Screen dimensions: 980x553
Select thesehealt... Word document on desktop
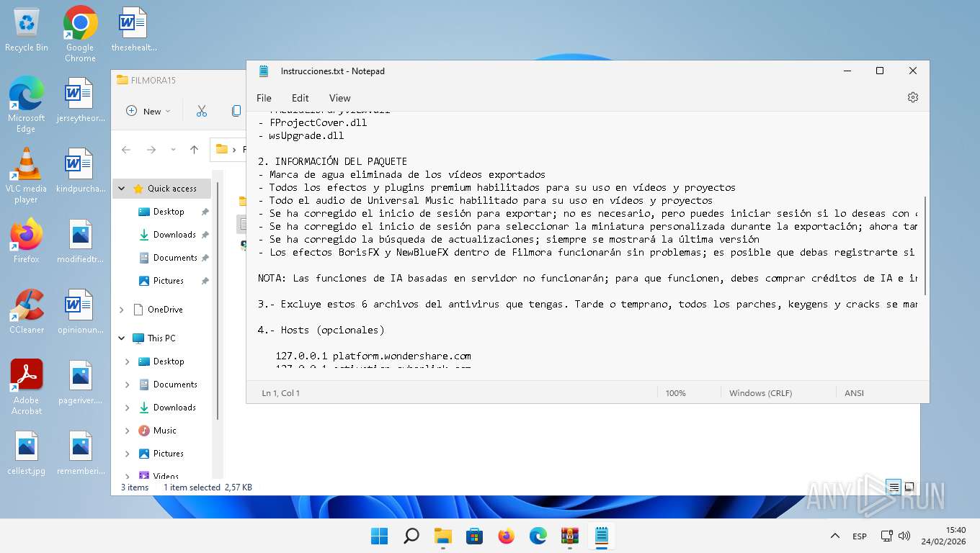pyautogui.click(x=134, y=30)
